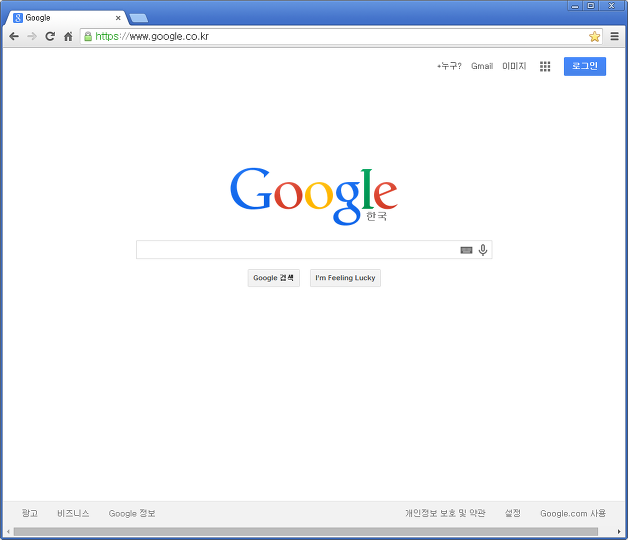Close the Google tab
Viewport: 628px width, 540px height.
(118, 18)
